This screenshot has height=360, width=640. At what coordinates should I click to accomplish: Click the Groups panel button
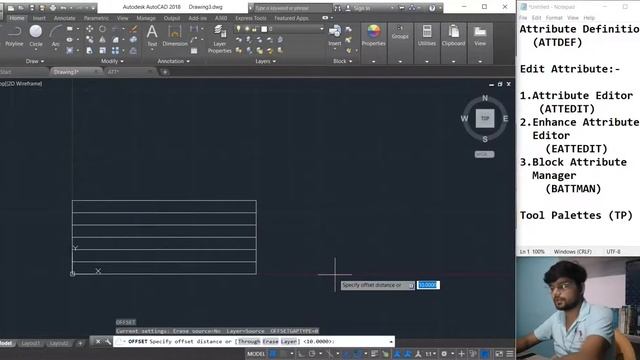(400, 33)
